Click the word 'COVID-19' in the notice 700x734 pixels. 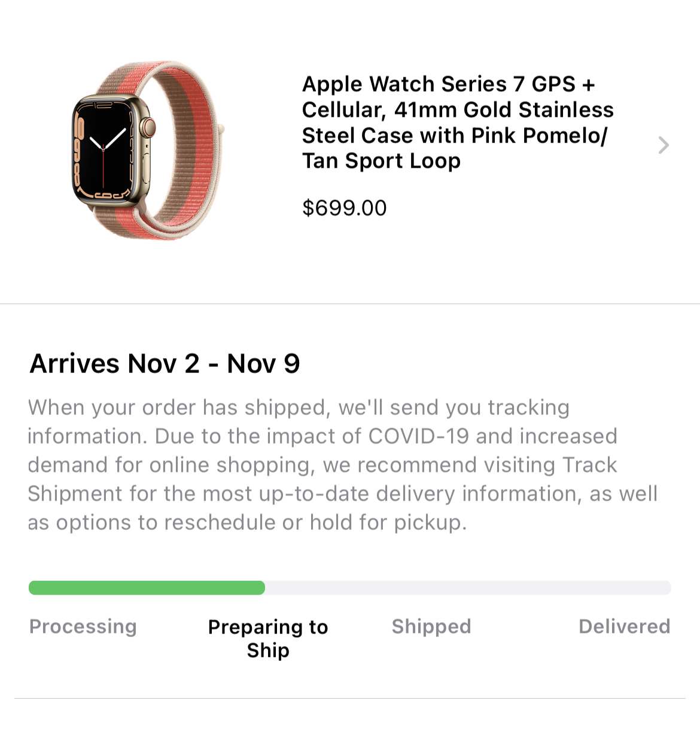pyautogui.click(x=418, y=436)
